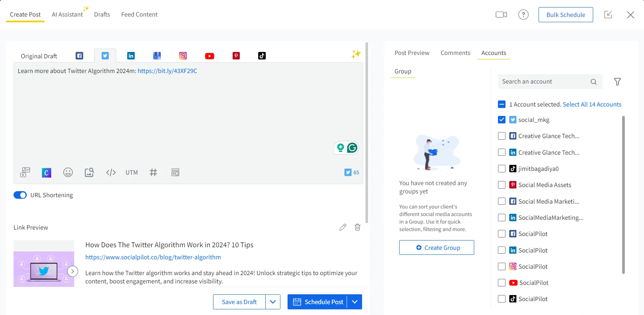644x315 pixels.
Task: Click the green lightbulb suggestion icon
Action: point(341,148)
